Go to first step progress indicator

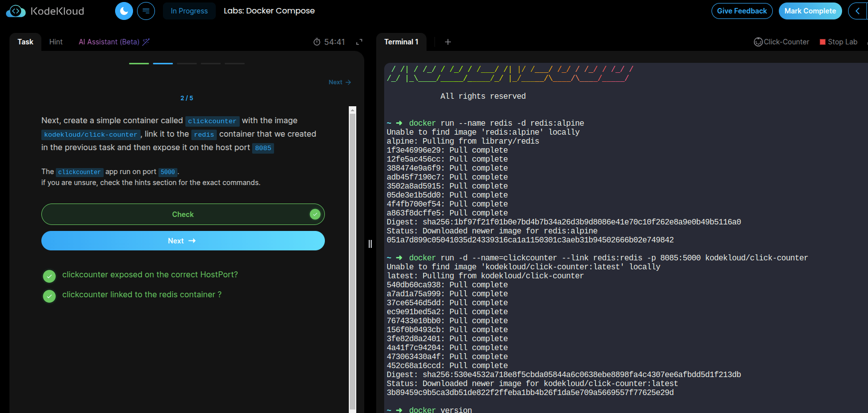[139, 63]
